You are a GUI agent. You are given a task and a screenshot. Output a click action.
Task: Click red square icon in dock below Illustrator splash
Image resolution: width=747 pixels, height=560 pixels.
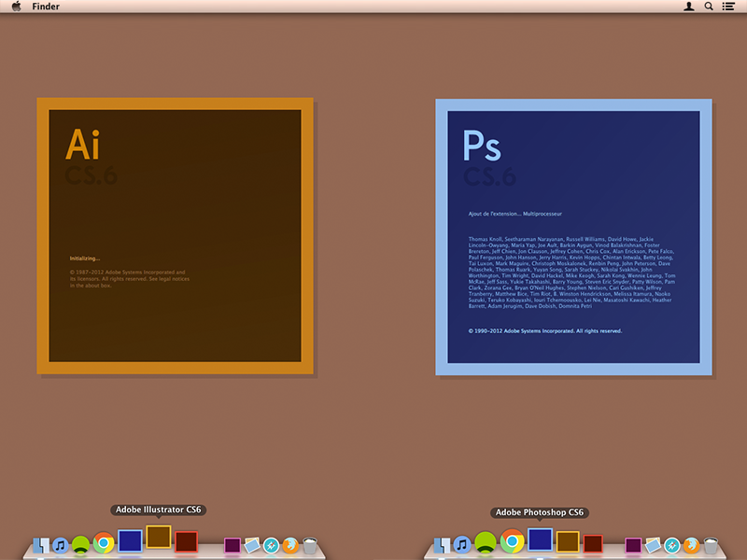[x=186, y=542]
